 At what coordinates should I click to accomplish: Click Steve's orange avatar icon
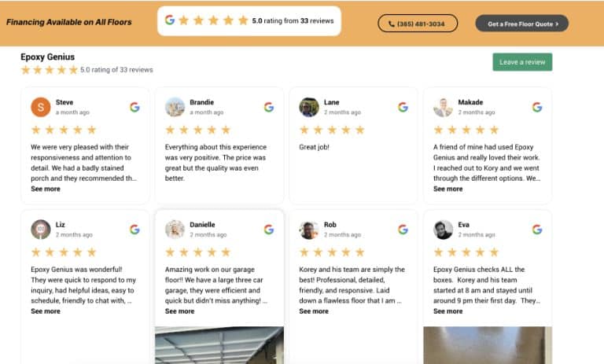point(41,107)
